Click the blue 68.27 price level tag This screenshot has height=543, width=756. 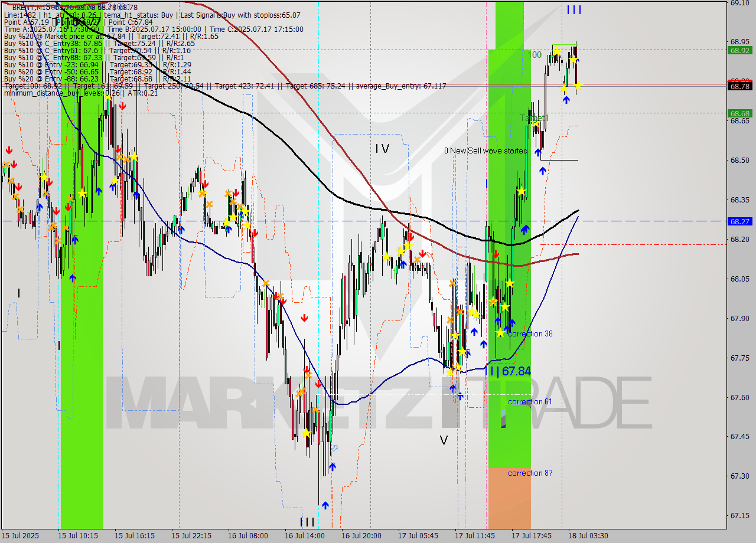[739, 221]
